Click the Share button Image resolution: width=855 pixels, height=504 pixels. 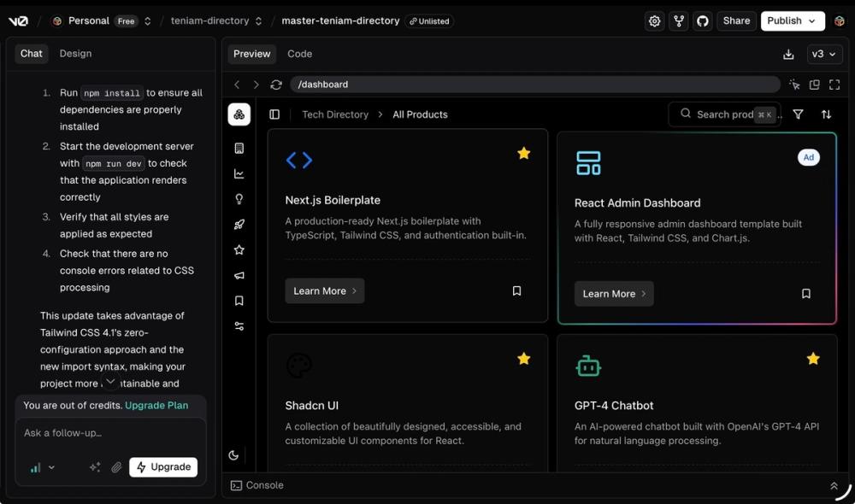736,21
